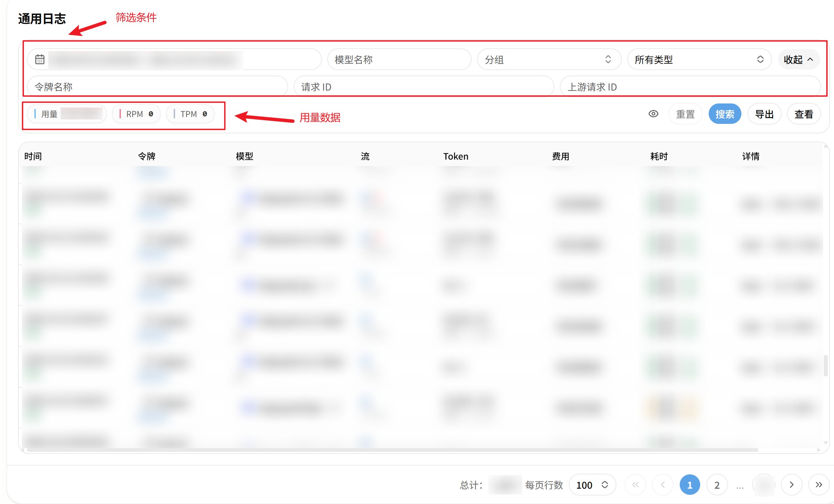Screen dimensions: 834x504
Task: Open the 所有类型 dropdown
Action: click(699, 59)
